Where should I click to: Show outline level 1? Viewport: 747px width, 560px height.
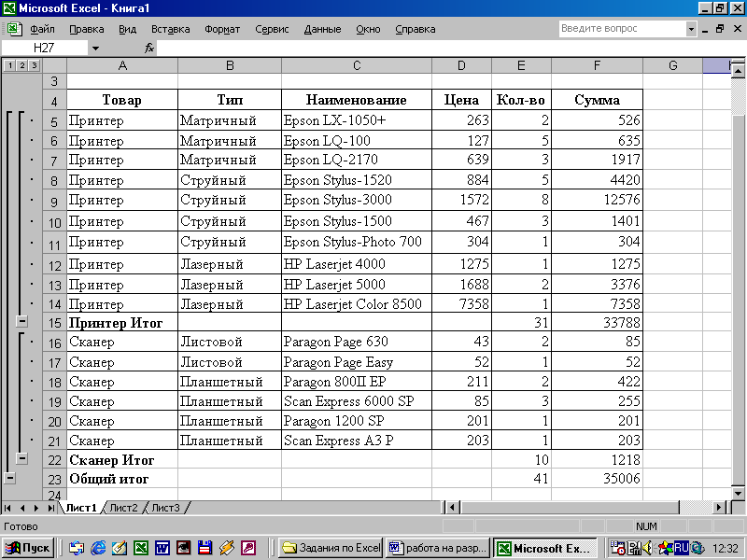[x=9, y=65]
